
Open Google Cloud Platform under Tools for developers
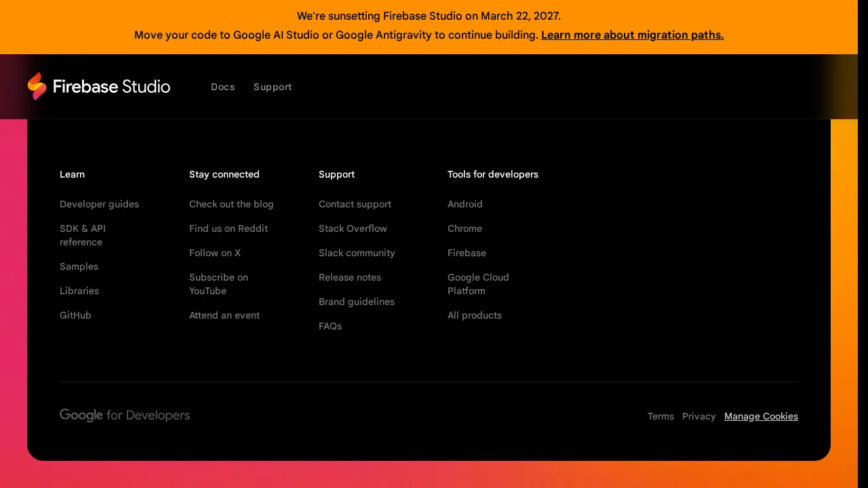click(x=478, y=284)
